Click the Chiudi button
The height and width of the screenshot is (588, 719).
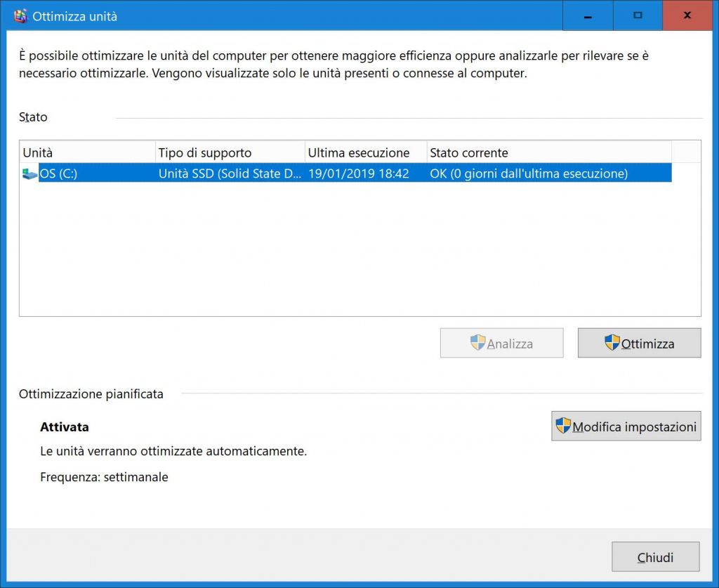[655, 556]
